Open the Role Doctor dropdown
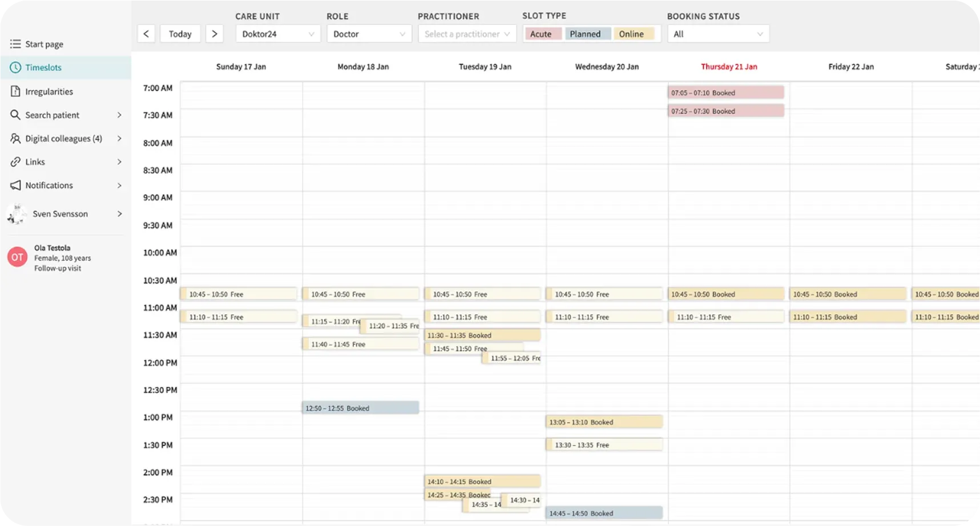The image size is (980, 526). point(369,34)
